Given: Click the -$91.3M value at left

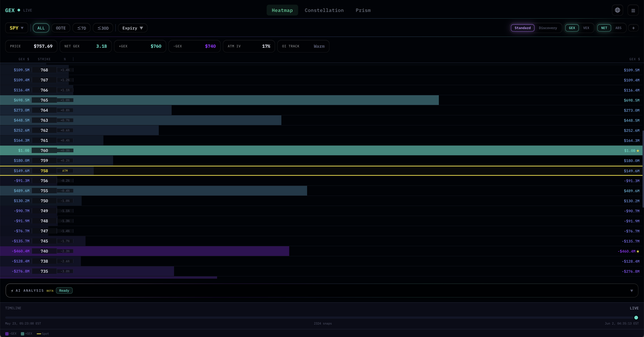Looking at the screenshot, I should pyautogui.click(x=21, y=181).
